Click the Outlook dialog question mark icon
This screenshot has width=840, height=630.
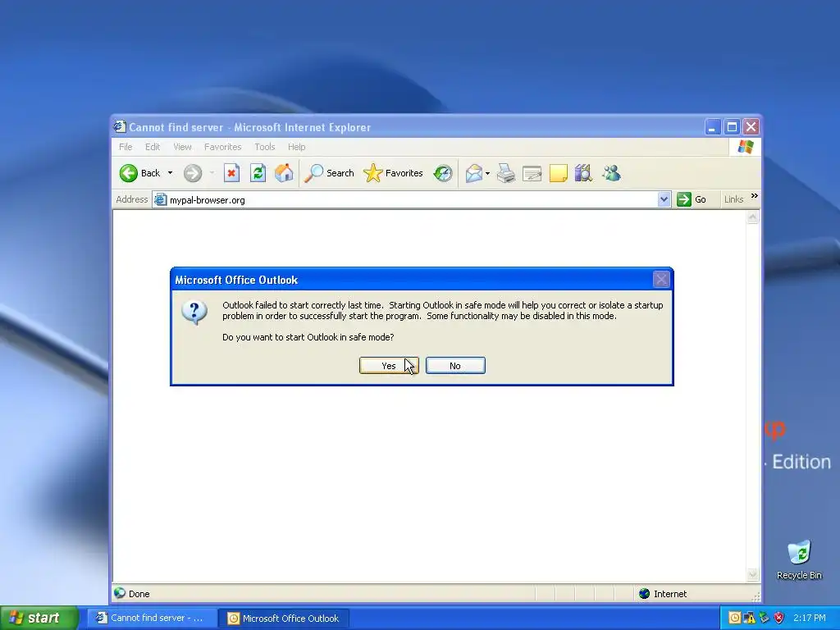click(x=194, y=313)
